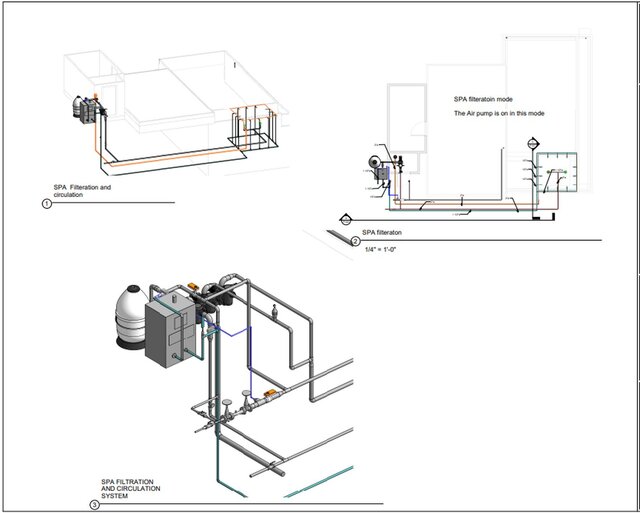Select 'The Air pump is on' note
The height and width of the screenshot is (513, 640).
(499, 115)
